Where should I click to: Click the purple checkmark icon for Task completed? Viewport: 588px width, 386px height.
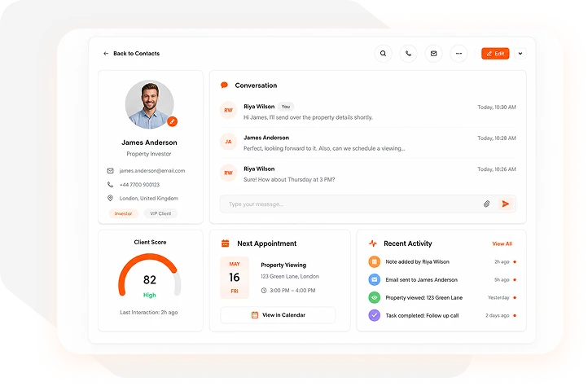[374, 315]
